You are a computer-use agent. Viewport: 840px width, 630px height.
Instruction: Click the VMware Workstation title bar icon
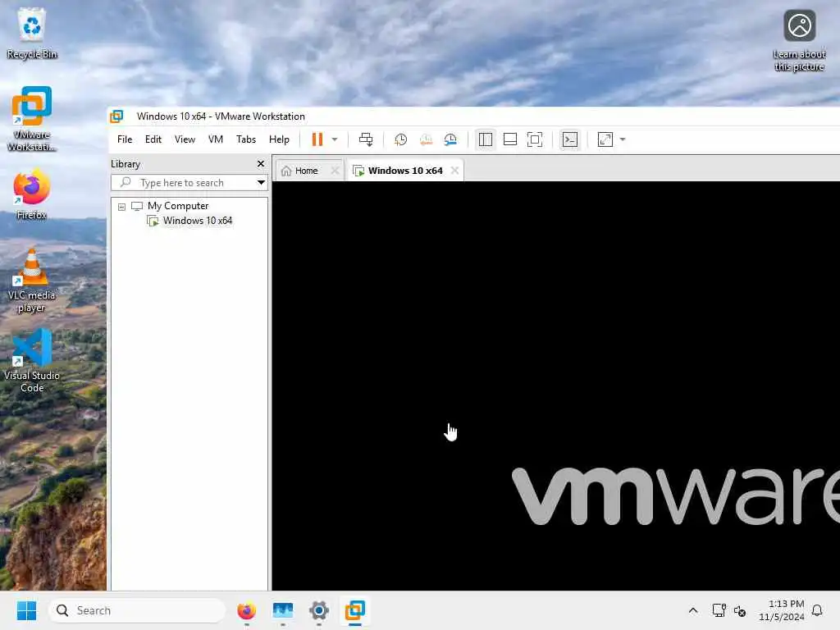point(116,116)
